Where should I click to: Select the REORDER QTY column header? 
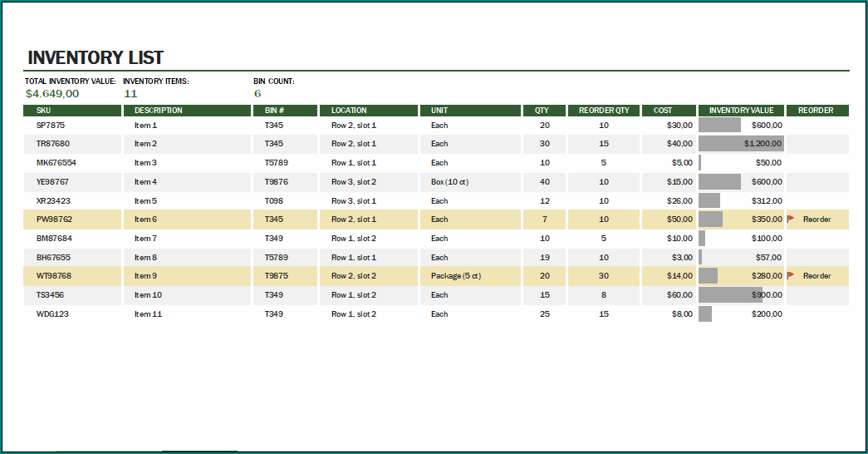tap(604, 111)
